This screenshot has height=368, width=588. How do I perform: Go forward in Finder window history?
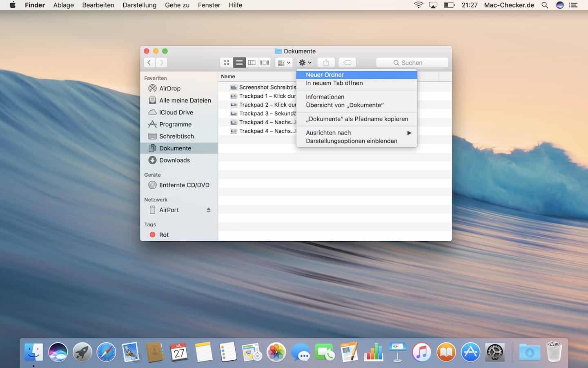(162, 63)
